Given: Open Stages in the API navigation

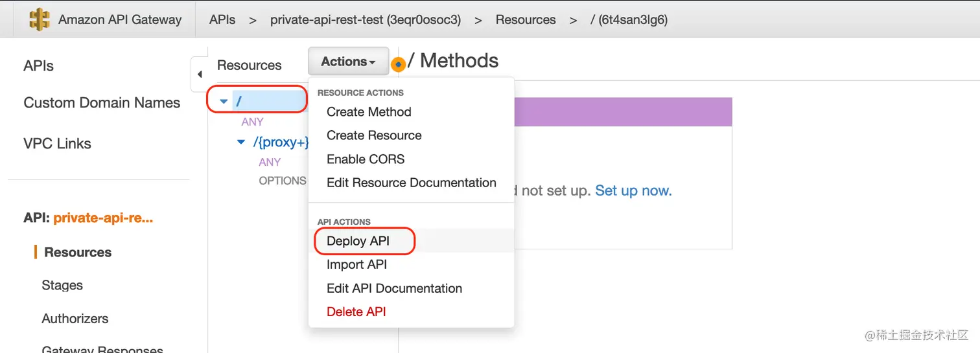Looking at the screenshot, I should [62, 285].
